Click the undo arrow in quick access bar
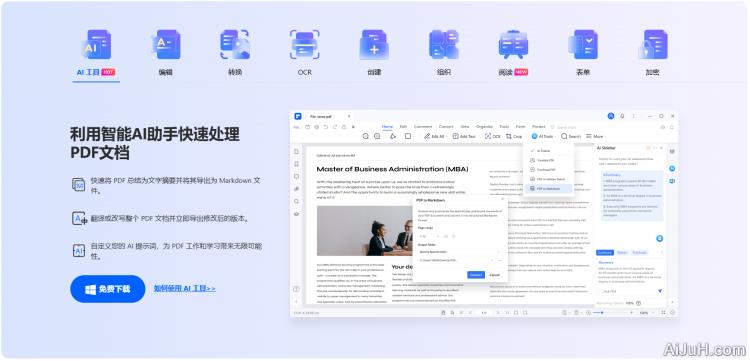Image resolution: width=750 pixels, height=361 pixels. tap(326, 127)
